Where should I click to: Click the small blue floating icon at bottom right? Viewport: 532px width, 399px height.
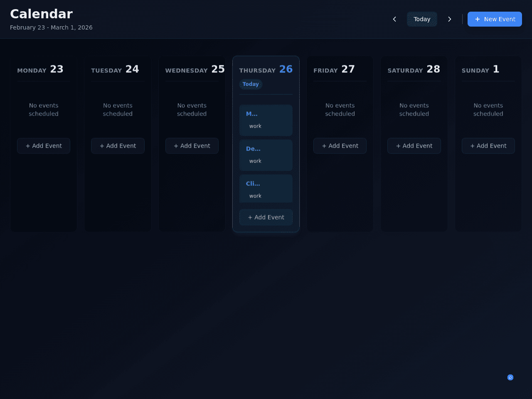tap(510, 377)
